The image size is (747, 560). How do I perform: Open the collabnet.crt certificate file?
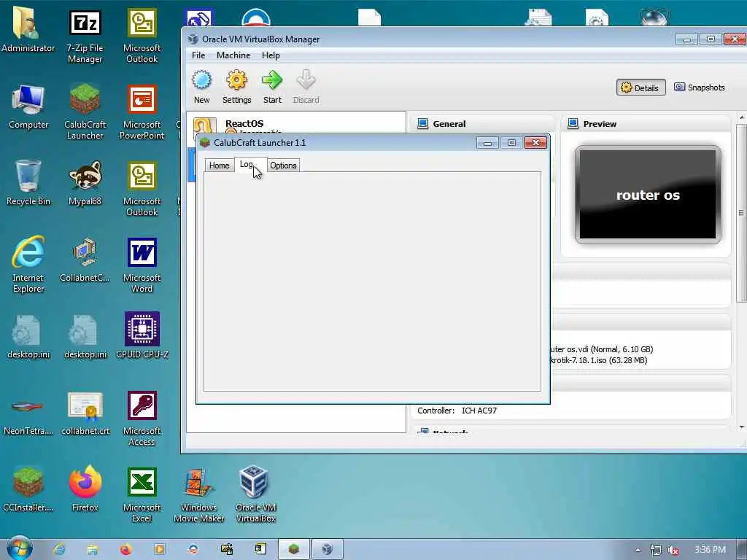click(x=85, y=413)
